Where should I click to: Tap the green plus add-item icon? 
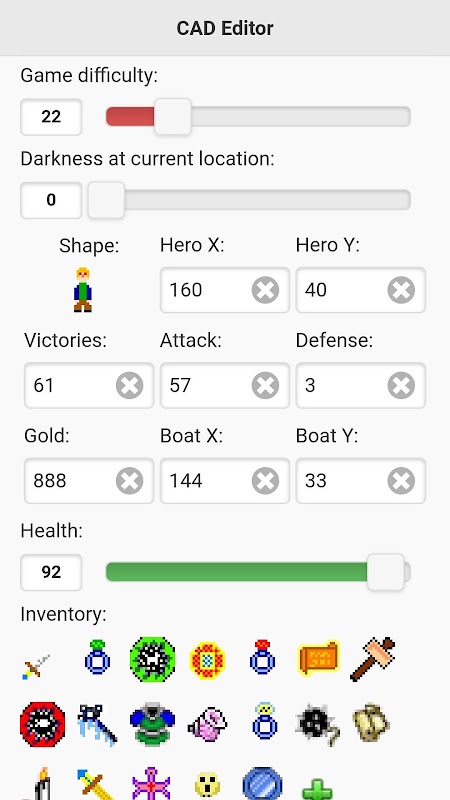(x=317, y=789)
